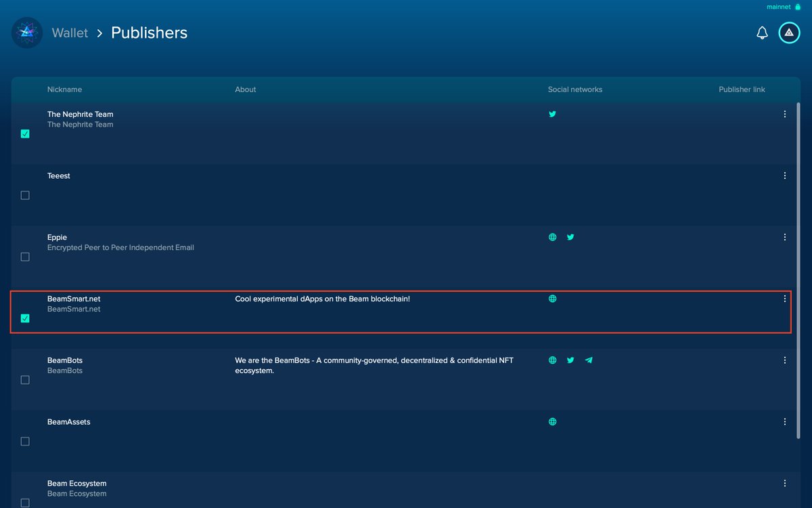
Task: Go back via the Wallet breadcrumb
Action: [x=70, y=33]
